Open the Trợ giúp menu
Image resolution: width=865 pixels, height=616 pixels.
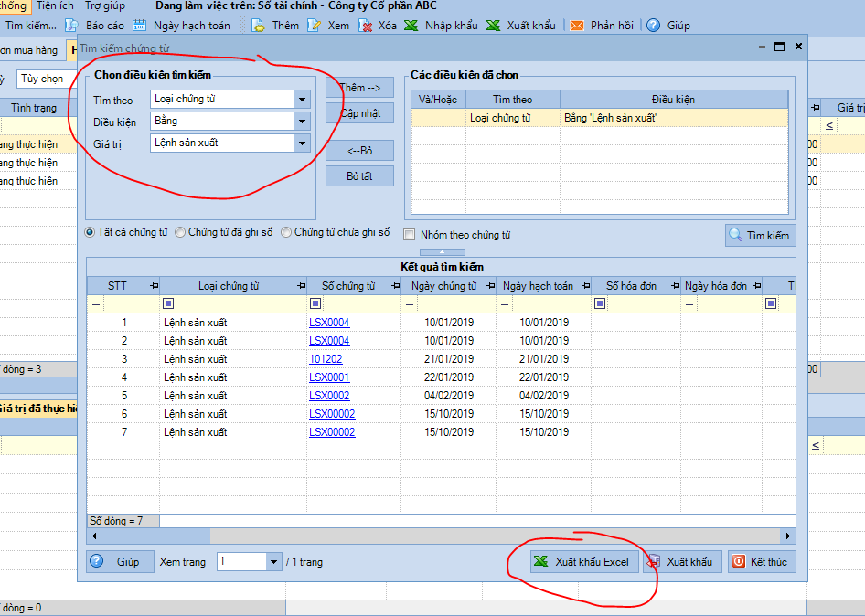pyautogui.click(x=105, y=6)
